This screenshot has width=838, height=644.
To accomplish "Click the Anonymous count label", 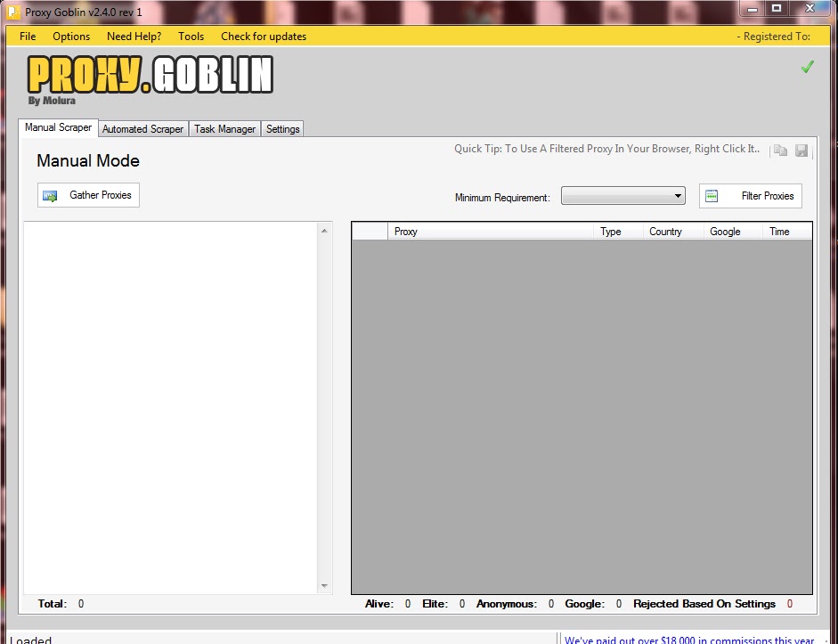I will click(x=507, y=604).
